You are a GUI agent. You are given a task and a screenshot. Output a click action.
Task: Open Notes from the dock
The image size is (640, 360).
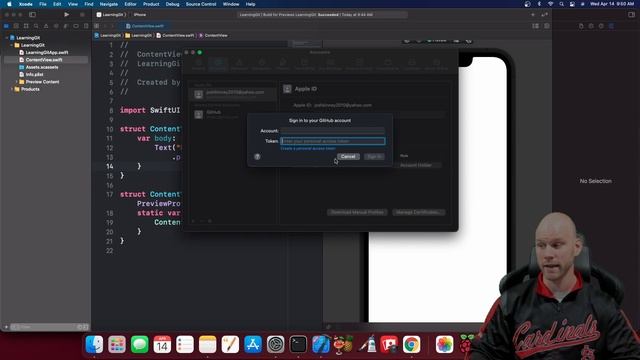pyautogui.click(x=207, y=344)
